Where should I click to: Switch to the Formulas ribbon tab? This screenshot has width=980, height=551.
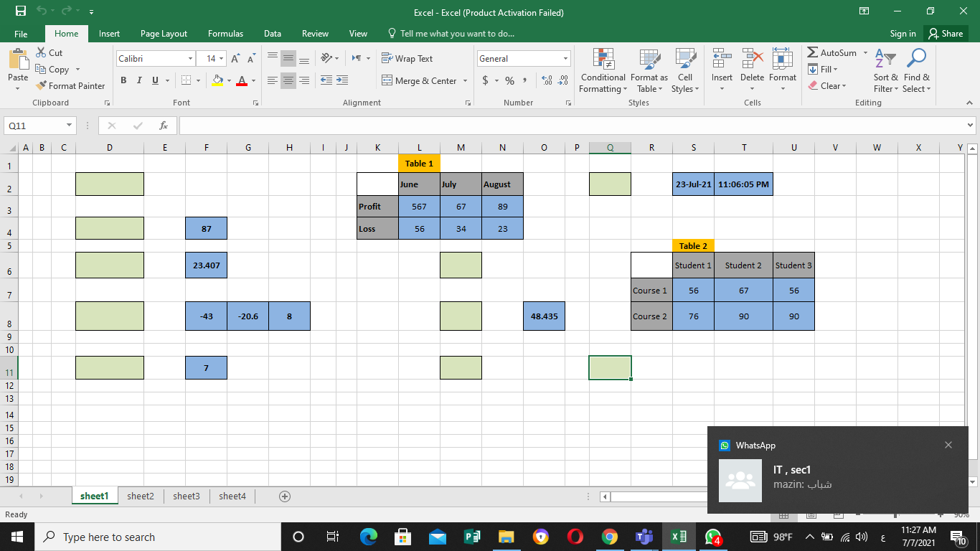(x=225, y=33)
